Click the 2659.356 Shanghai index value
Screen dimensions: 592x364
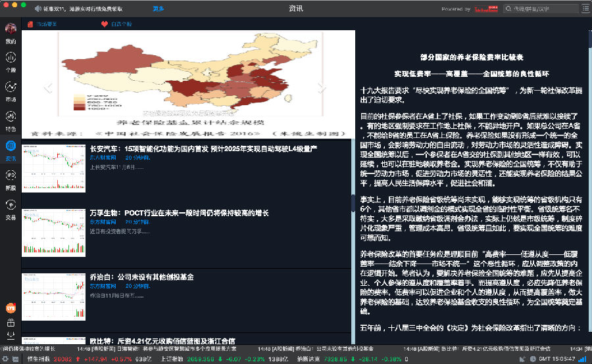[x=201, y=359]
